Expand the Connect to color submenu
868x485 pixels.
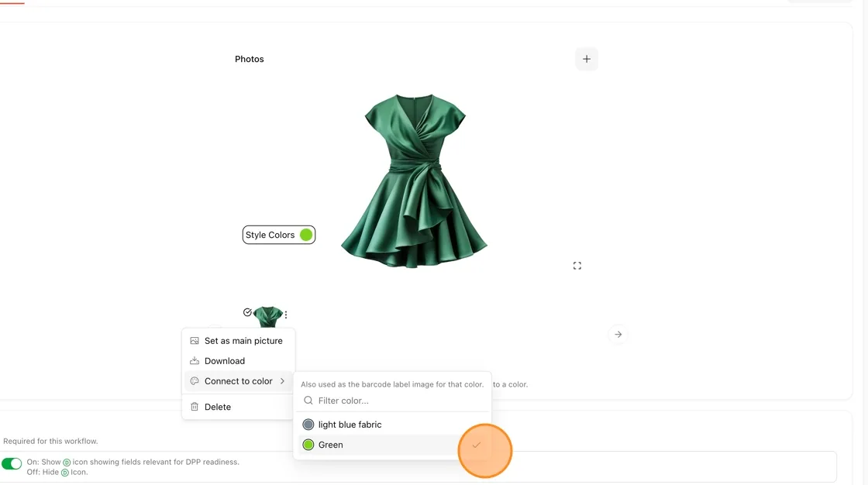point(238,381)
